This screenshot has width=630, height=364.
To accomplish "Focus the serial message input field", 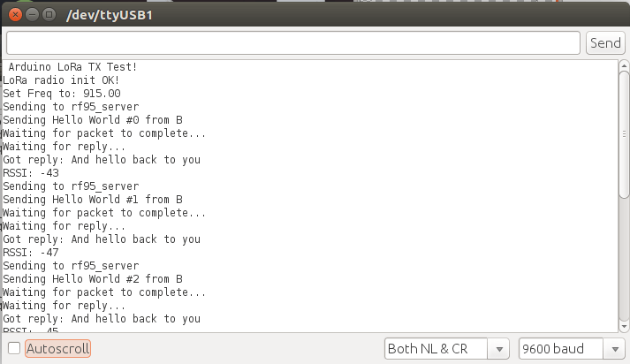I will (x=293, y=43).
